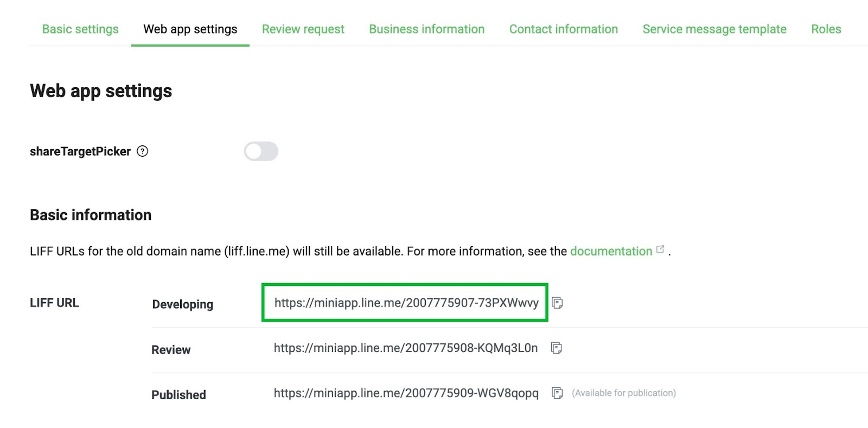
Task: Click the Available for publication note
Action: click(x=623, y=393)
